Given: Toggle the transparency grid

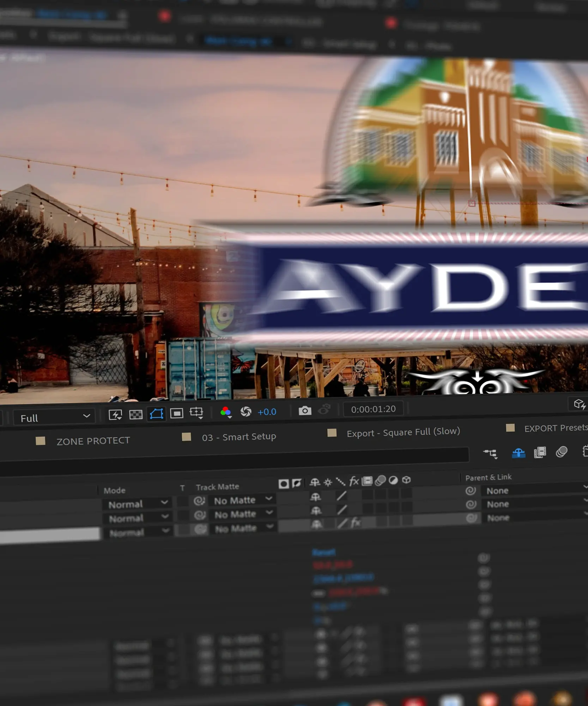Looking at the screenshot, I should coord(136,414).
